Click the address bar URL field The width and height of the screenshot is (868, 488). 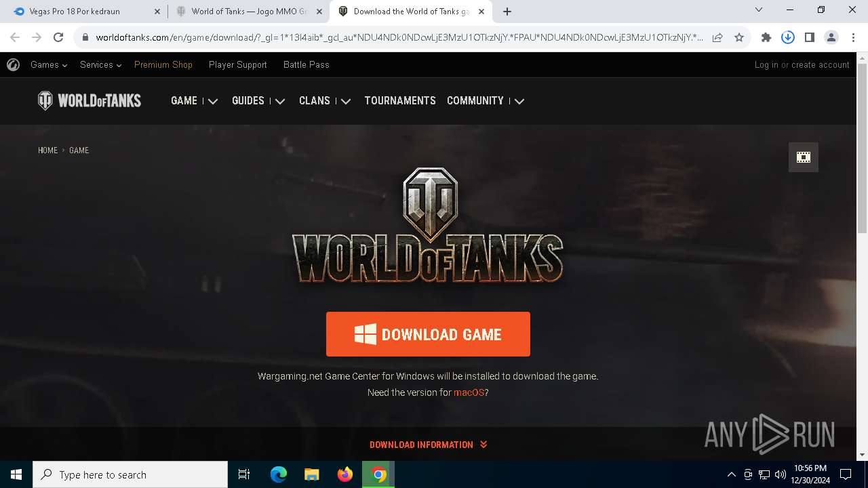[399, 37]
